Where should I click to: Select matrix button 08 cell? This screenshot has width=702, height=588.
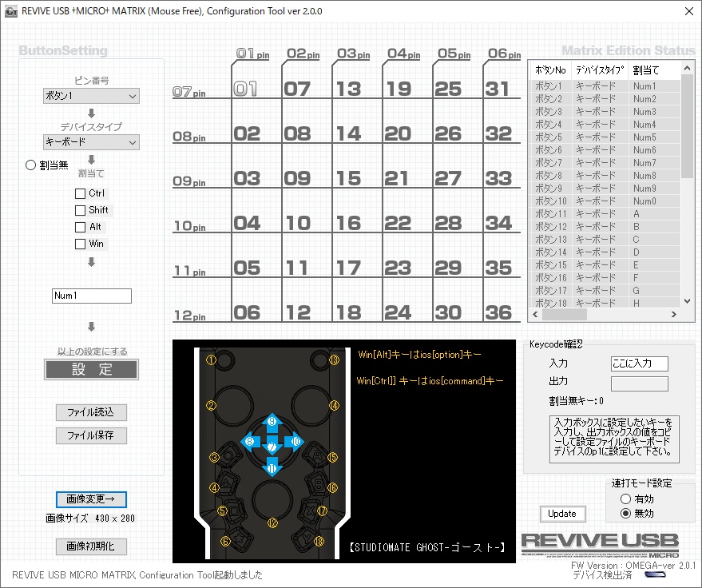297,133
